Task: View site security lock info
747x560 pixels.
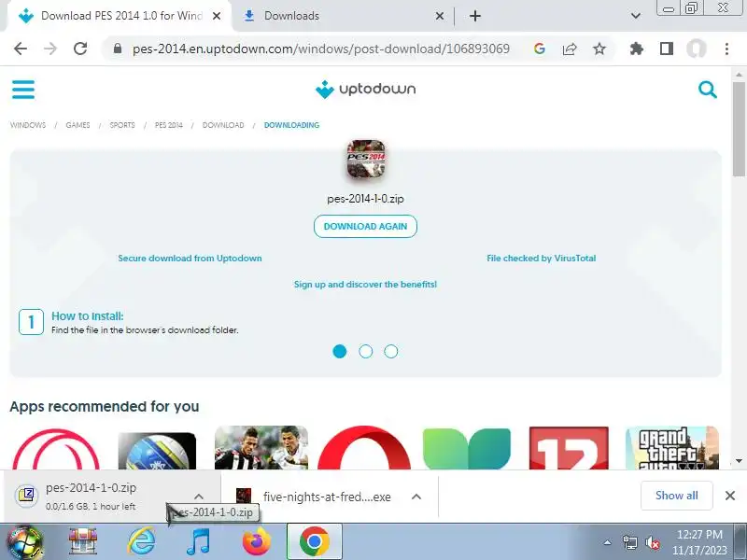Action: point(118,49)
